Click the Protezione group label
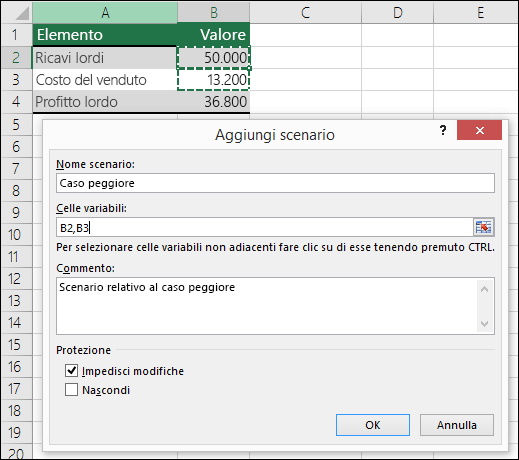Image resolution: width=519 pixels, height=460 pixels. coord(83,350)
